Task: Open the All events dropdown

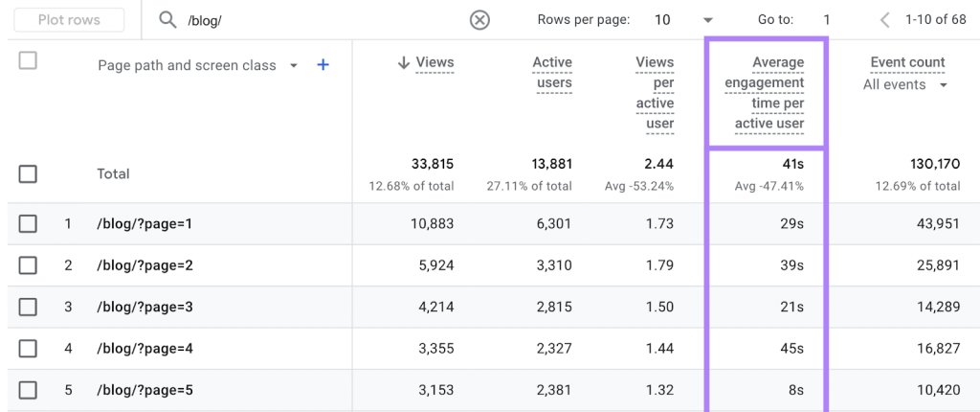Action: coord(905,85)
